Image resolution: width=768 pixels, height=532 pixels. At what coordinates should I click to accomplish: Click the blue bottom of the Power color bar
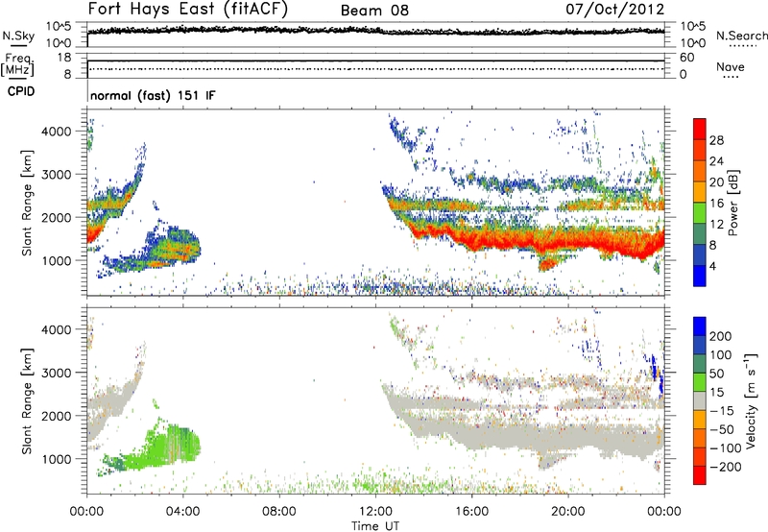(x=700, y=276)
